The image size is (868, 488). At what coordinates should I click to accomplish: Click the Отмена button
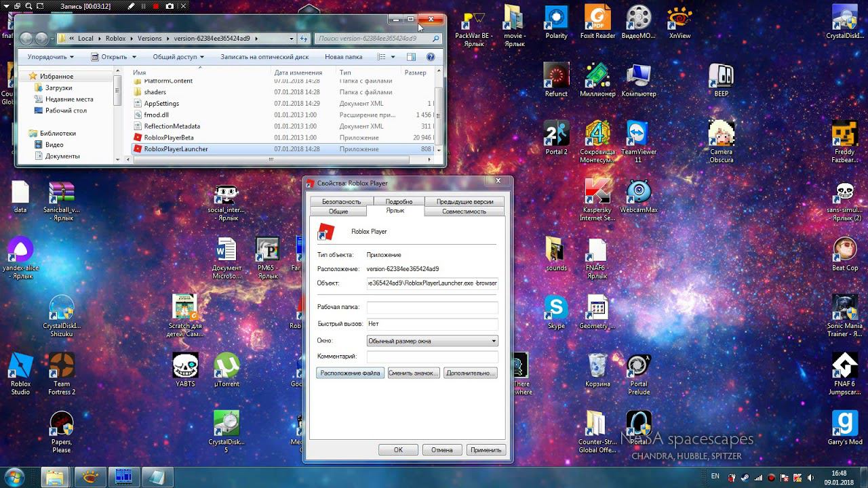pyautogui.click(x=441, y=449)
